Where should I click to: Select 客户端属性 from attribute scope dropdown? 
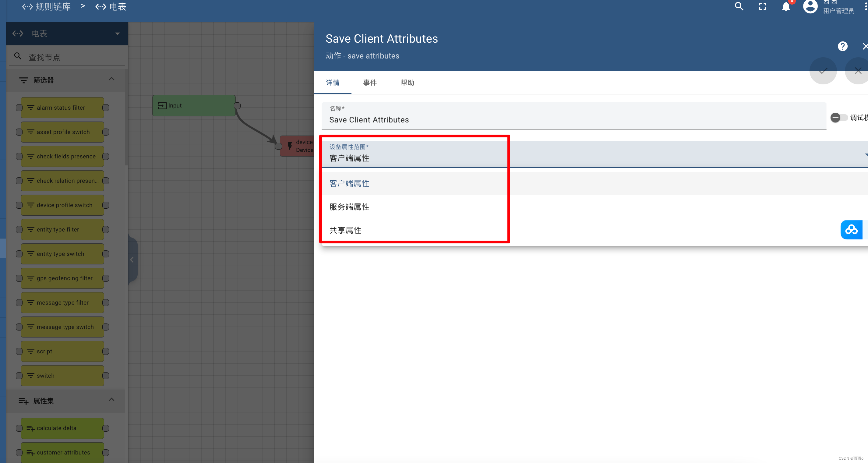pyautogui.click(x=349, y=183)
